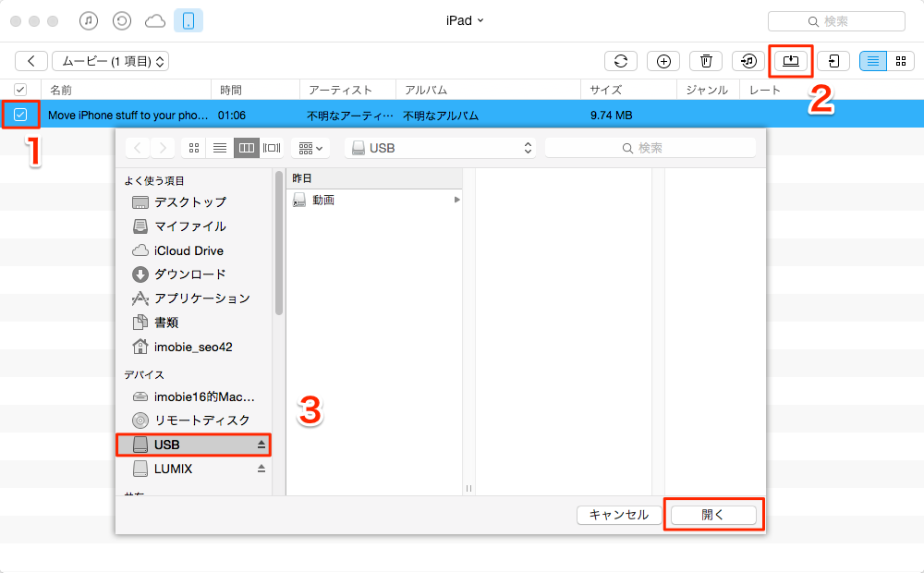924x573 pixels.
Task: Click the sidebar vertical scrollbar
Action: [279, 242]
